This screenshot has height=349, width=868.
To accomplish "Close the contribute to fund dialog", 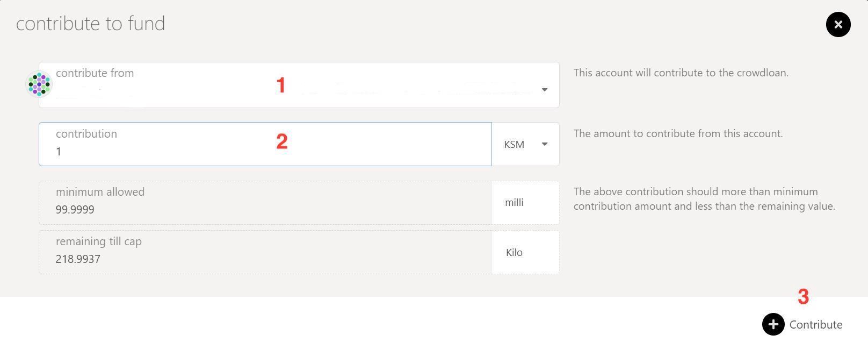I will [838, 24].
